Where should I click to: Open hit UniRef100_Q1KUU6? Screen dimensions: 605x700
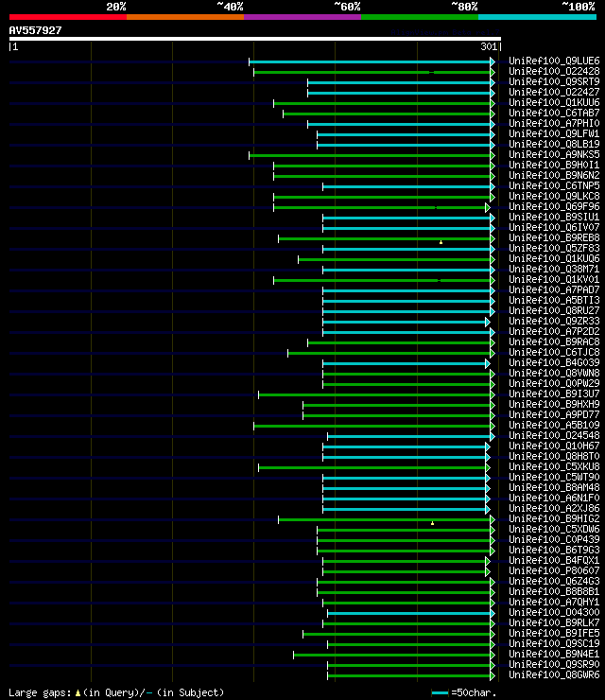click(x=554, y=102)
